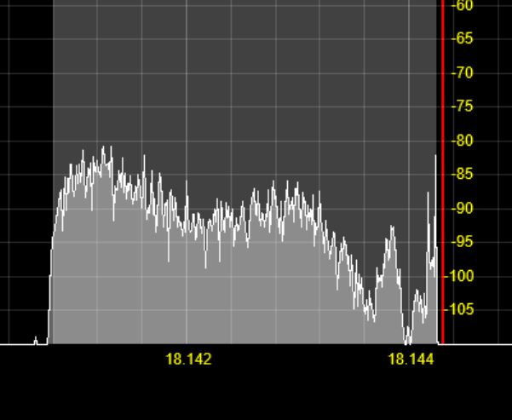Click the -80 dB scale label
This screenshot has height=420, width=512.
pos(463,141)
